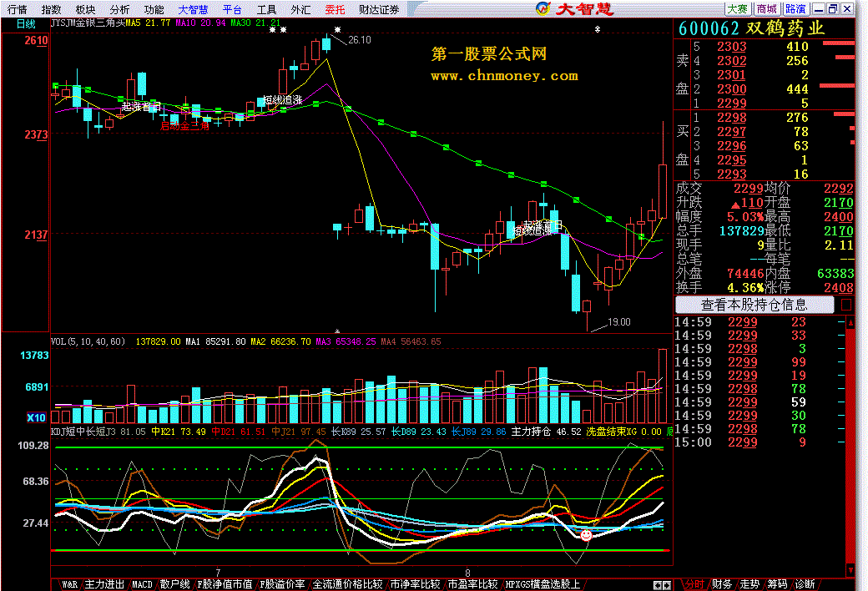Switch to the 主力进出 indicator tab
868x591 pixels.
[104, 584]
